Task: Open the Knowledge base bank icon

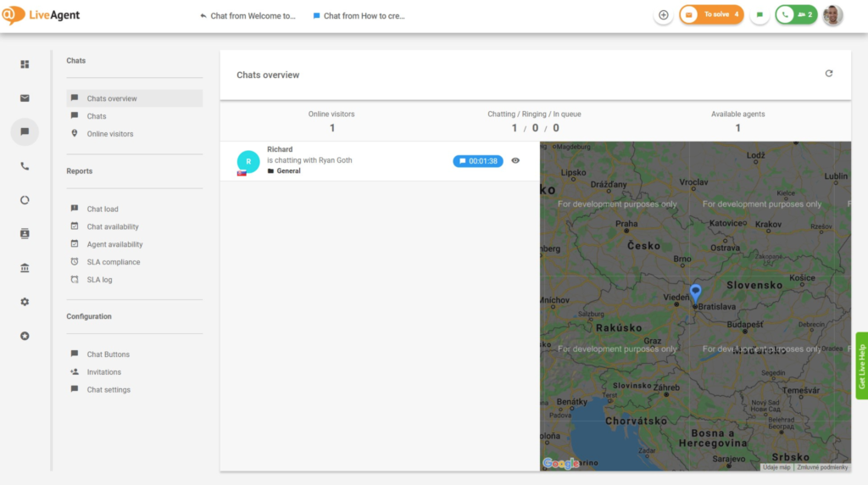Action: (x=25, y=268)
